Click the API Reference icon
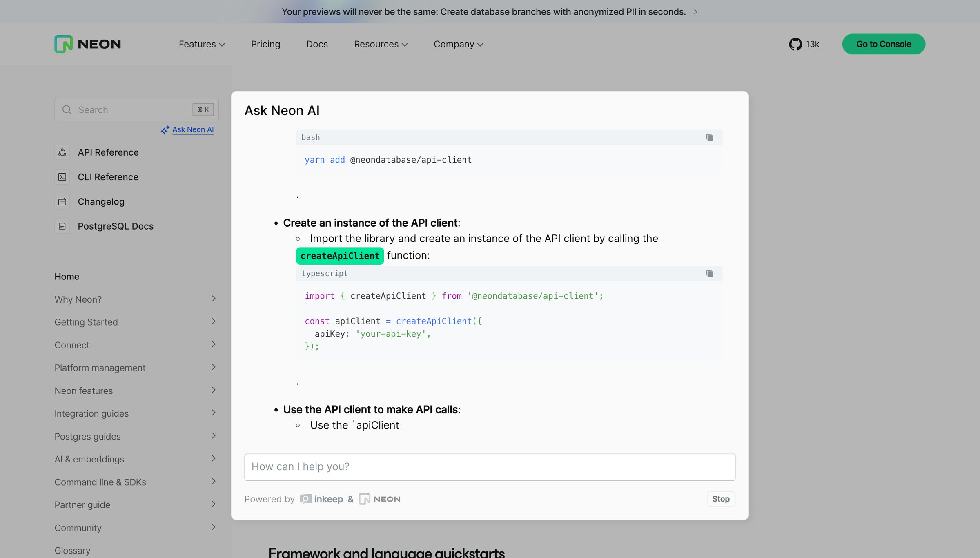Image resolution: width=980 pixels, height=558 pixels. tap(62, 152)
